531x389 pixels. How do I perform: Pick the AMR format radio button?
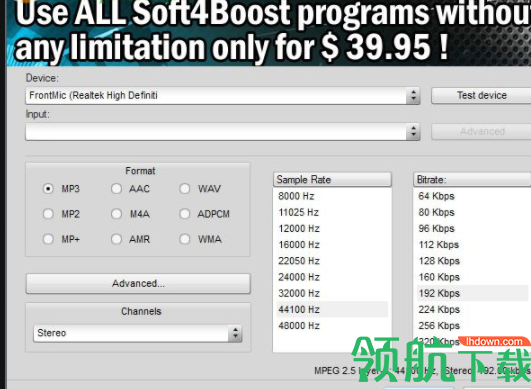(116, 239)
